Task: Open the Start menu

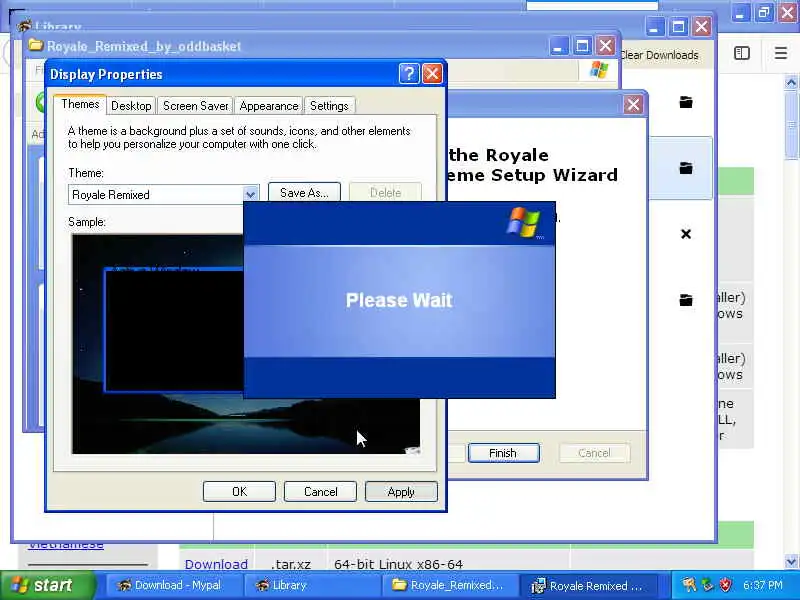Action: tap(47, 585)
